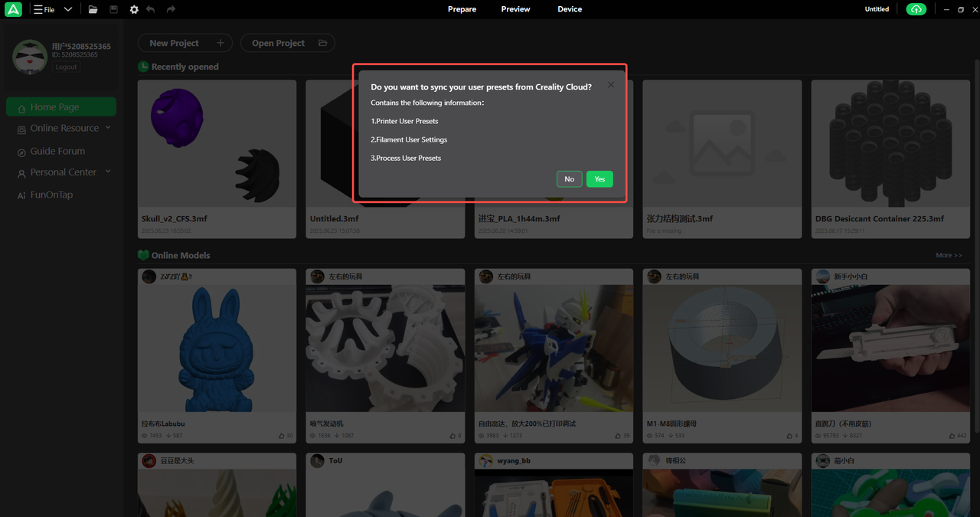Expand the dropdown arrow next to File
The image size is (980, 517).
[x=68, y=9]
